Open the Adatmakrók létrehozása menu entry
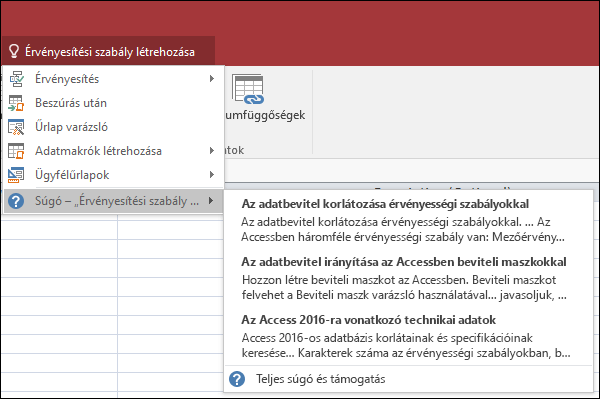 tap(113, 151)
